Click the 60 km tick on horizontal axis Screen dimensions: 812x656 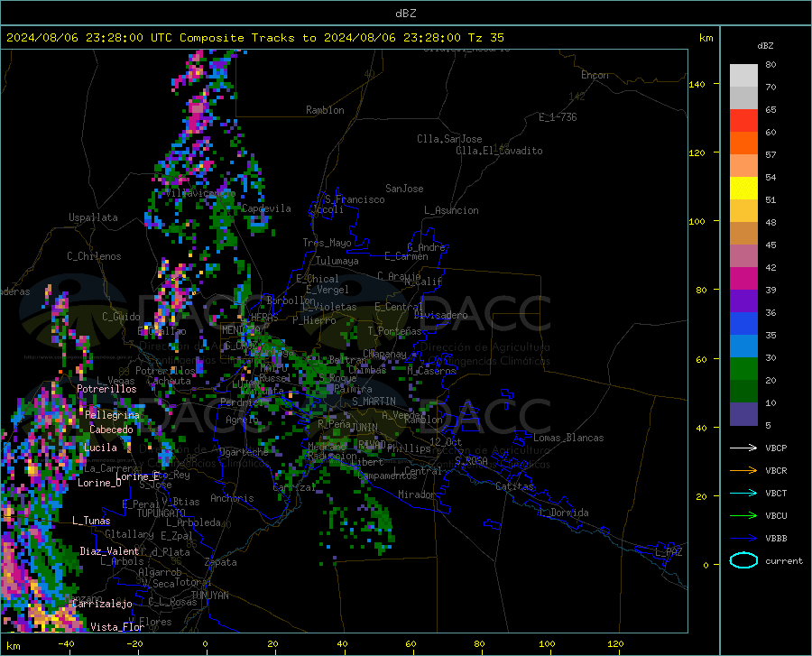pos(411,644)
